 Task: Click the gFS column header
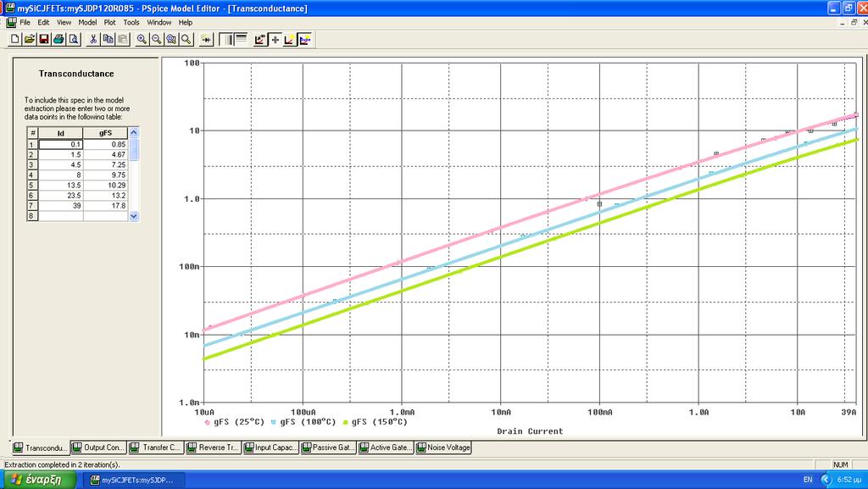tap(105, 133)
